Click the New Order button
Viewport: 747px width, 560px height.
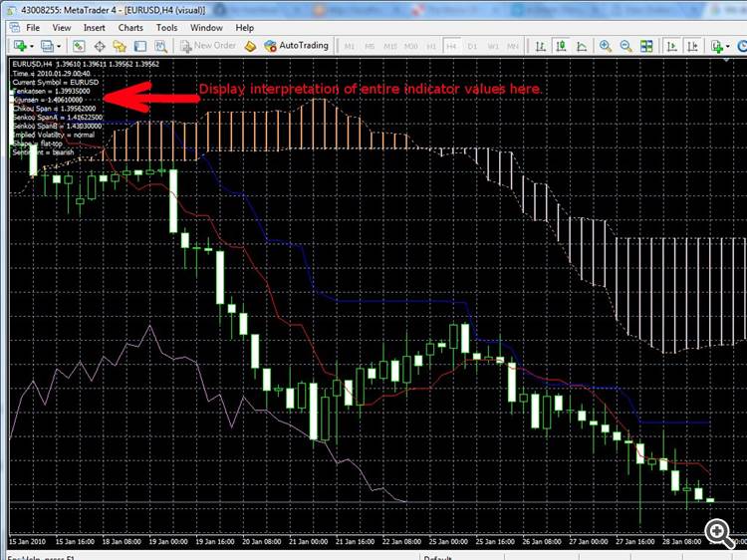pyautogui.click(x=208, y=46)
